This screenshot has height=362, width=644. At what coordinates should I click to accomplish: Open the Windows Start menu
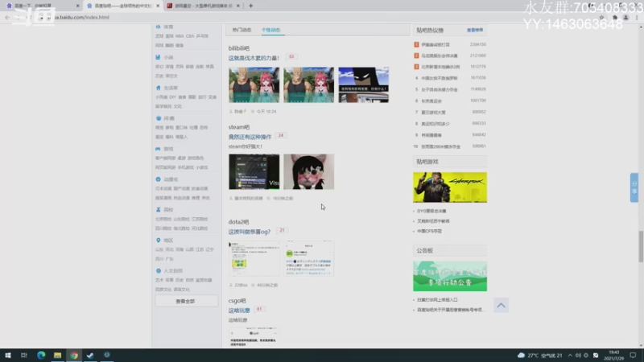click(8, 356)
